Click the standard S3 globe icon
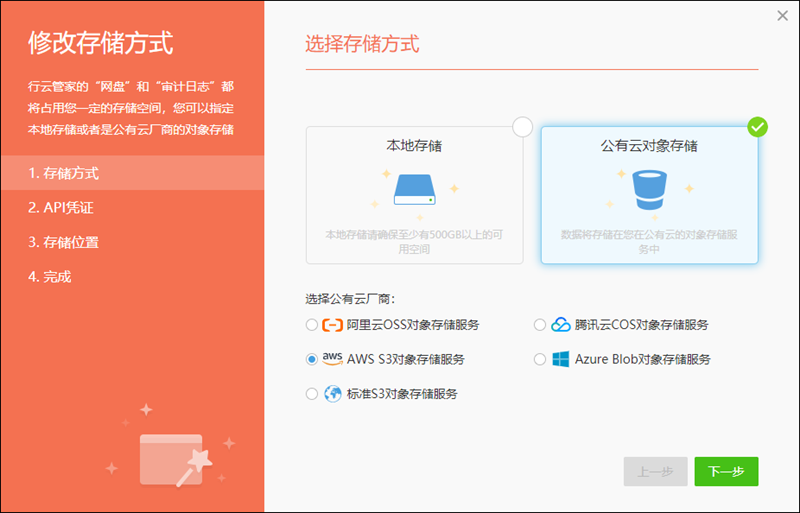The width and height of the screenshot is (800, 513). pyautogui.click(x=332, y=394)
